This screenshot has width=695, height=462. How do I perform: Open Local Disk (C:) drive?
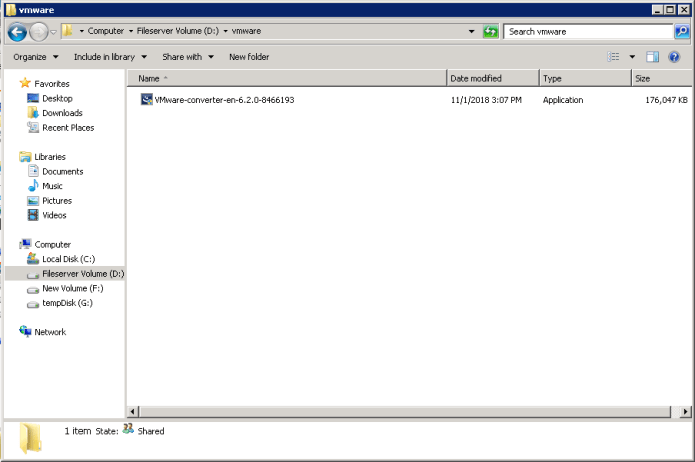click(68, 259)
